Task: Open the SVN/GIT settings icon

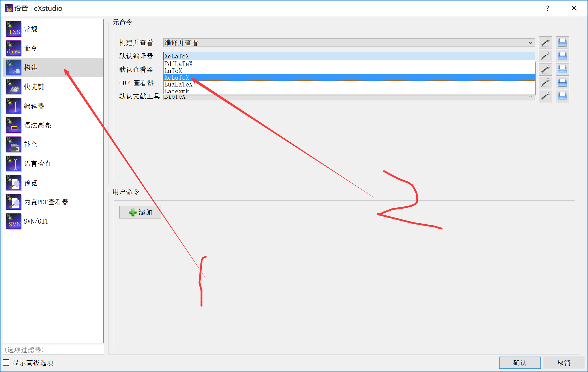Action: (14, 221)
